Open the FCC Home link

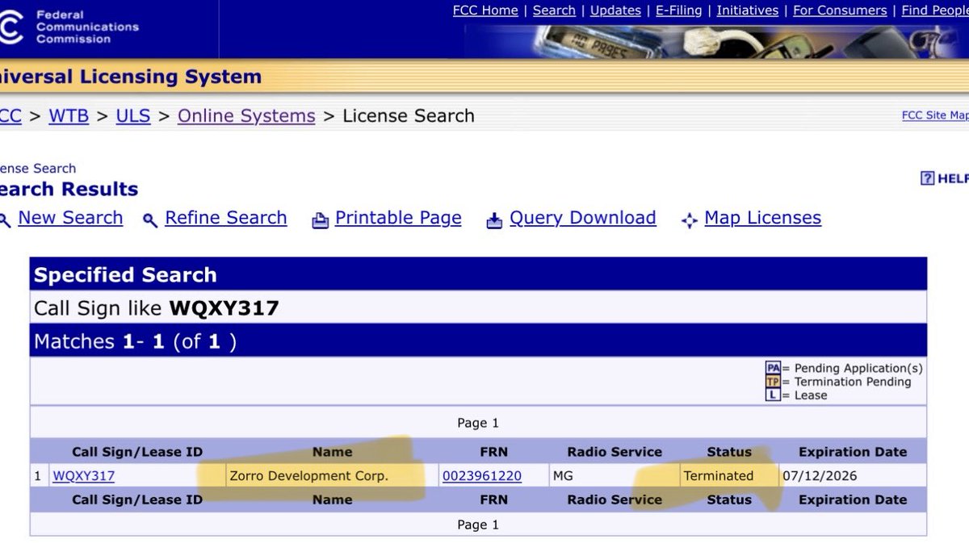pyautogui.click(x=485, y=10)
